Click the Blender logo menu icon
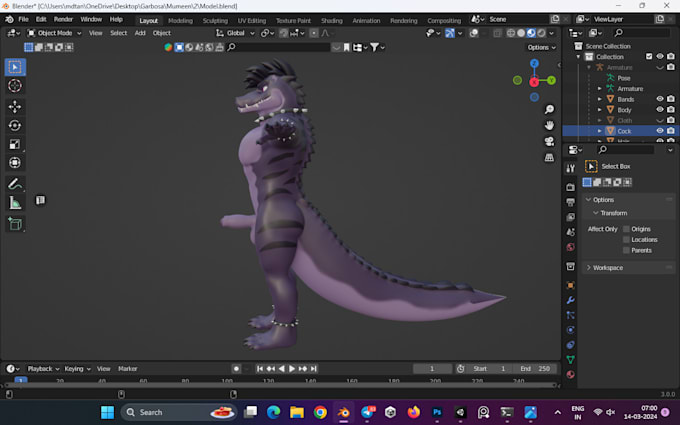680x425 pixels. tap(9, 20)
